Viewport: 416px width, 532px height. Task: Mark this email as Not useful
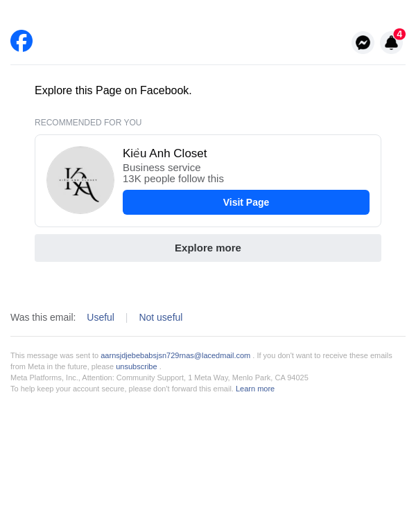coord(161,317)
